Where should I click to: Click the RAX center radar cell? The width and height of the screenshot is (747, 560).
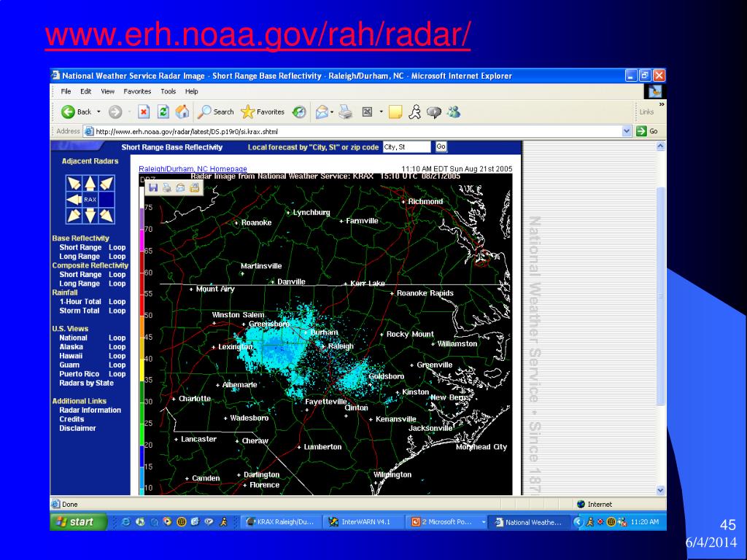[x=90, y=200]
